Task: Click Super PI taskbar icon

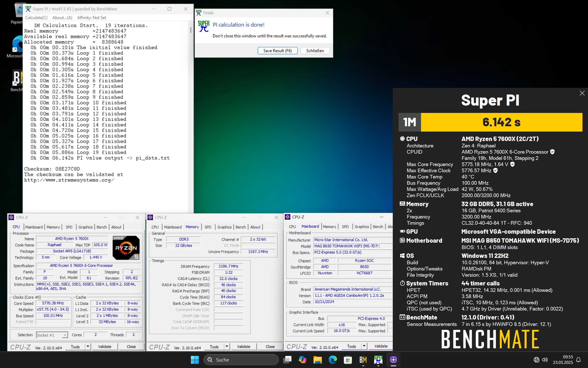Action: [x=378, y=359]
